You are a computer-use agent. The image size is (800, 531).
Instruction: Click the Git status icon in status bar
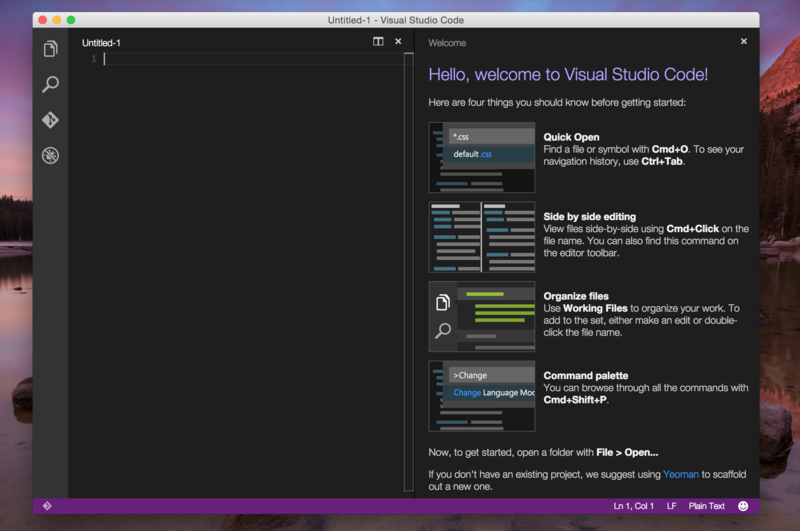(x=47, y=505)
